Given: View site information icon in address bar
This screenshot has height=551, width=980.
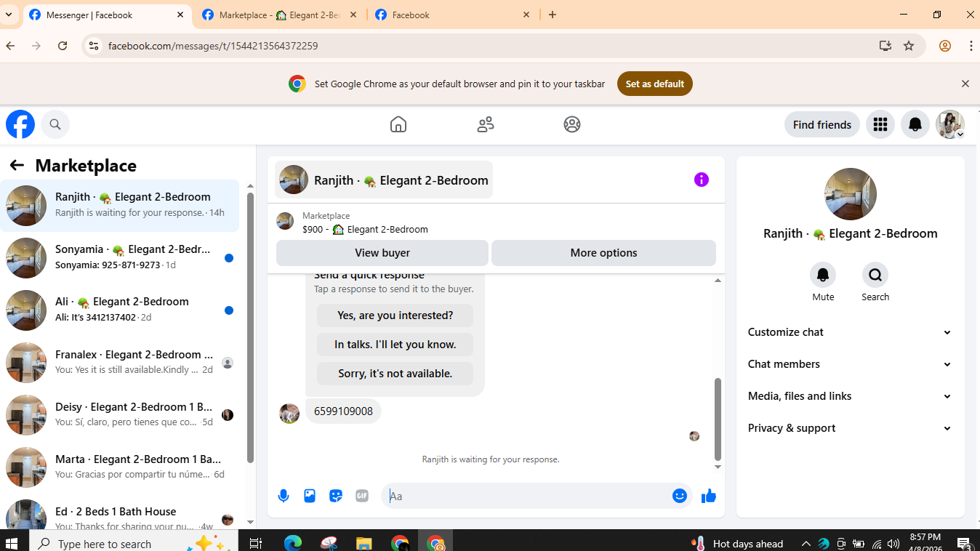Looking at the screenshot, I should point(93,46).
